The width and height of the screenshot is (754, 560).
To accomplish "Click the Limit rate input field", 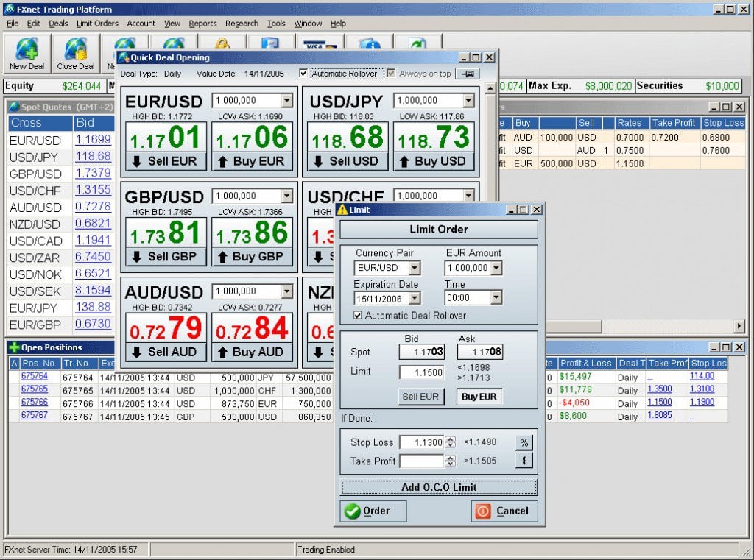I will (x=421, y=372).
